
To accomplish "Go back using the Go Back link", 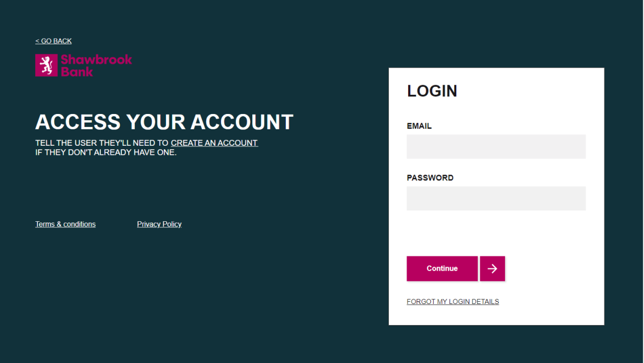I will tap(53, 41).
